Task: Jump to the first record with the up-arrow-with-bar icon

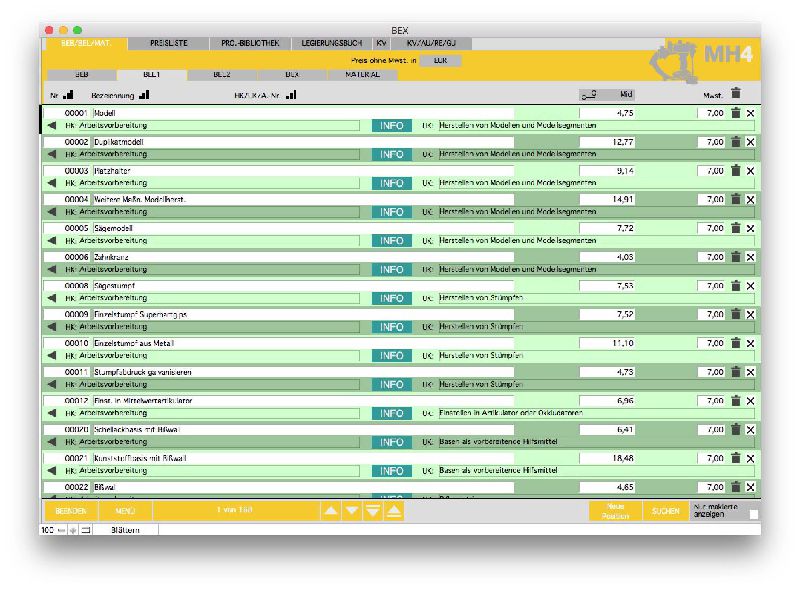Action: coord(394,511)
